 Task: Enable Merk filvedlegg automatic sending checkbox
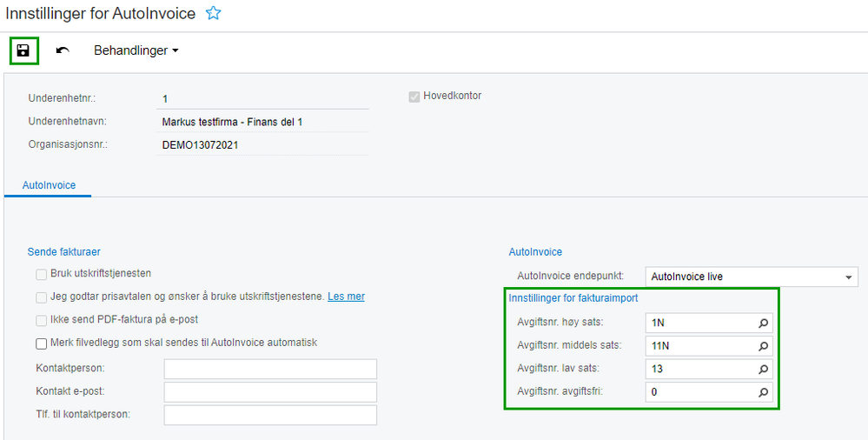click(42, 343)
